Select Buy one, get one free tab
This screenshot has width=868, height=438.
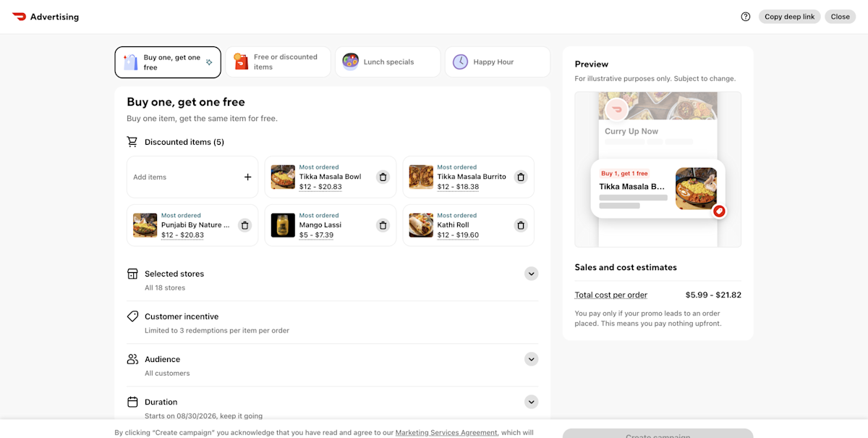coord(168,62)
